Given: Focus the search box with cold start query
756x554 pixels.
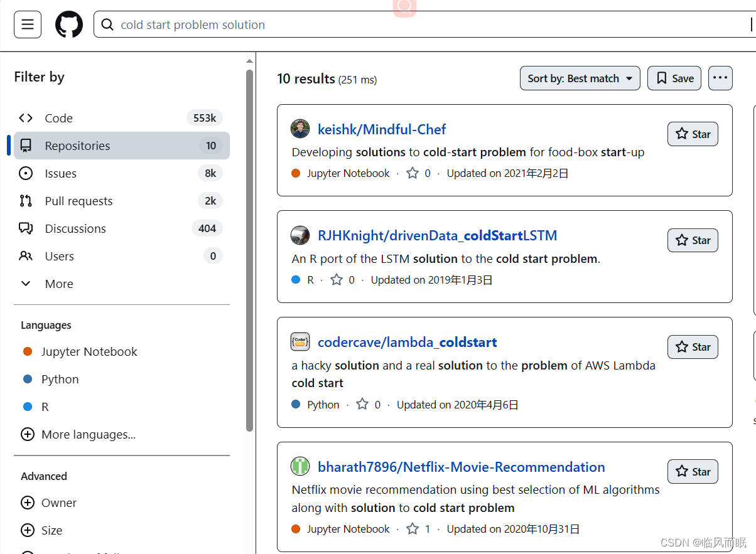Looking at the screenshot, I should pyautogui.click(x=424, y=24).
